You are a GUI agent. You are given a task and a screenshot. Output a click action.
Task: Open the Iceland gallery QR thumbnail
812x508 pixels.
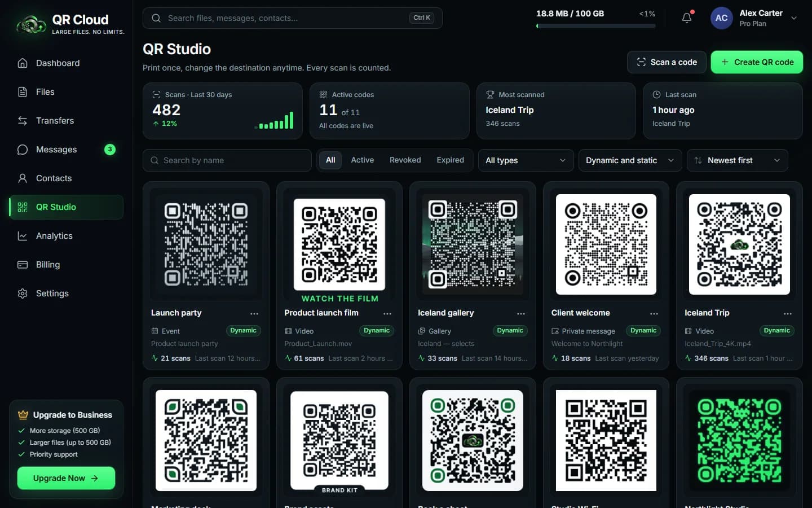(473, 244)
